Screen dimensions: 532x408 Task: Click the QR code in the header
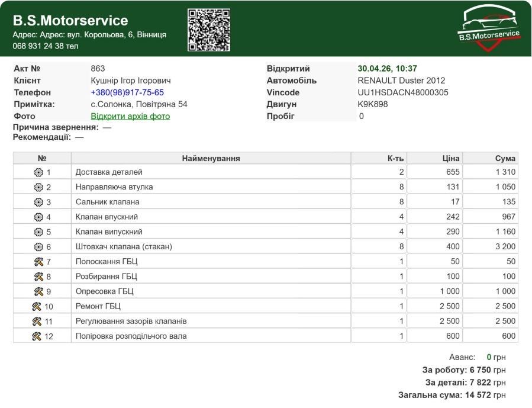click(209, 30)
